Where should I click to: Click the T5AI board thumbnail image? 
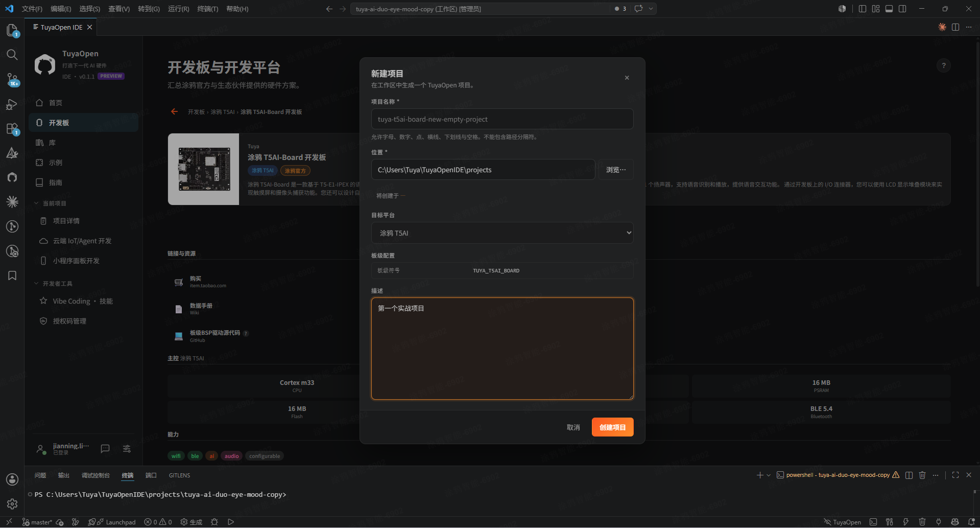(x=204, y=169)
